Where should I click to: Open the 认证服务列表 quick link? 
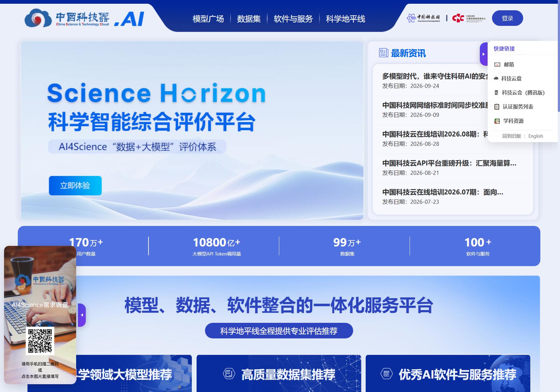pos(518,107)
